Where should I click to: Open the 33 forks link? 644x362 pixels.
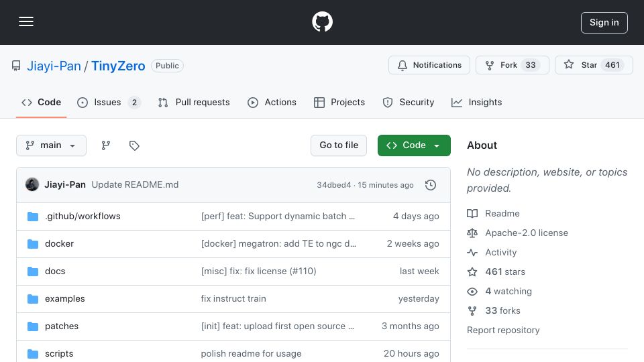[x=494, y=310]
